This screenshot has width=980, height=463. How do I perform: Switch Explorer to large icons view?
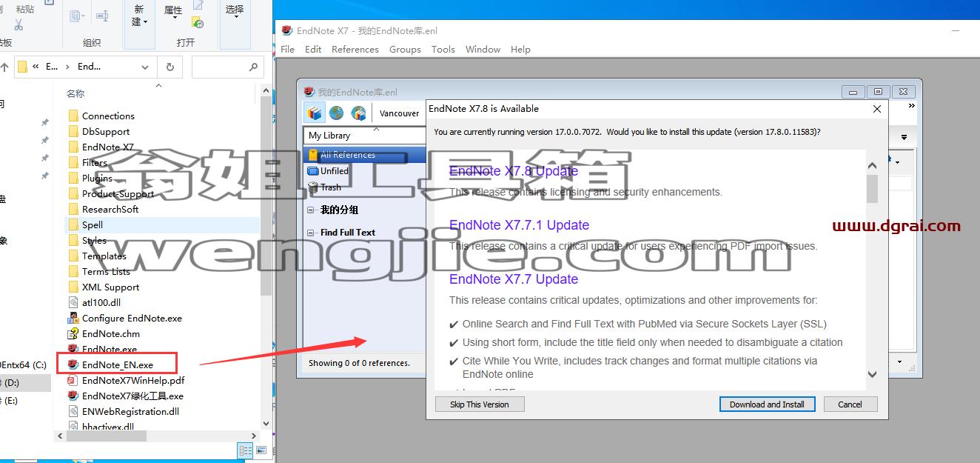(x=261, y=450)
